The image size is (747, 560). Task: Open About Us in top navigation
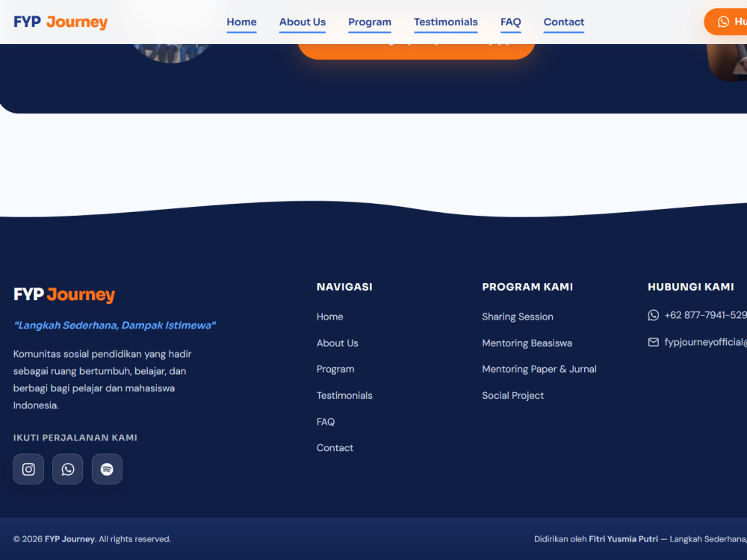tap(303, 22)
